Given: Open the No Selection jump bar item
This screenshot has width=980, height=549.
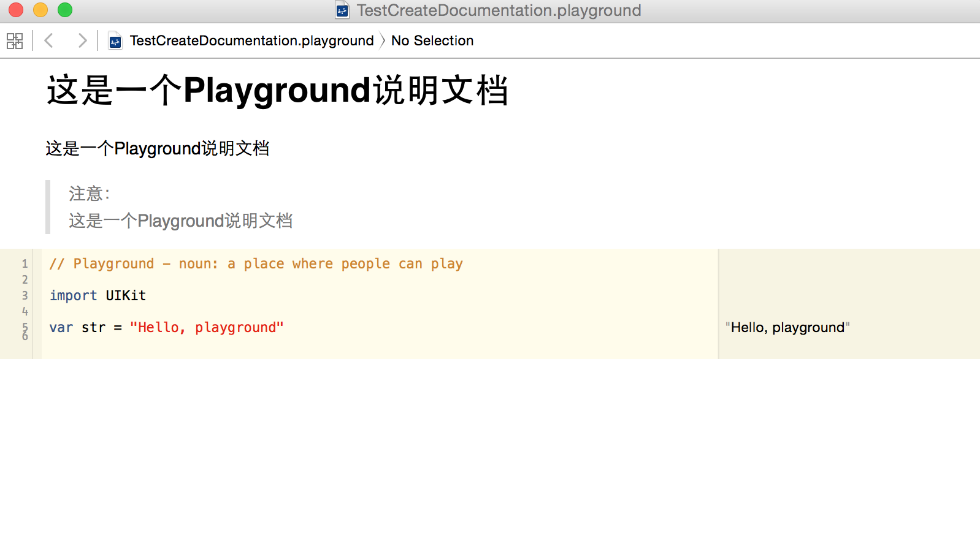Looking at the screenshot, I should [x=432, y=40].
